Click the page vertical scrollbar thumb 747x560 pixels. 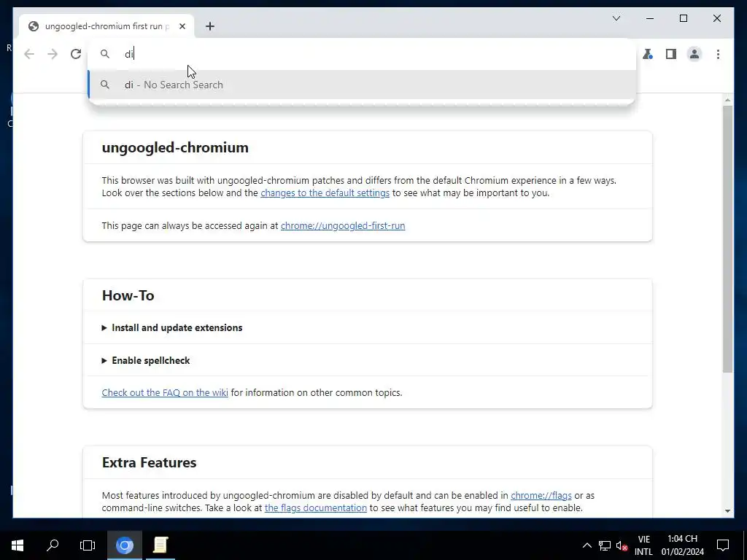click(x=727, y=239)
